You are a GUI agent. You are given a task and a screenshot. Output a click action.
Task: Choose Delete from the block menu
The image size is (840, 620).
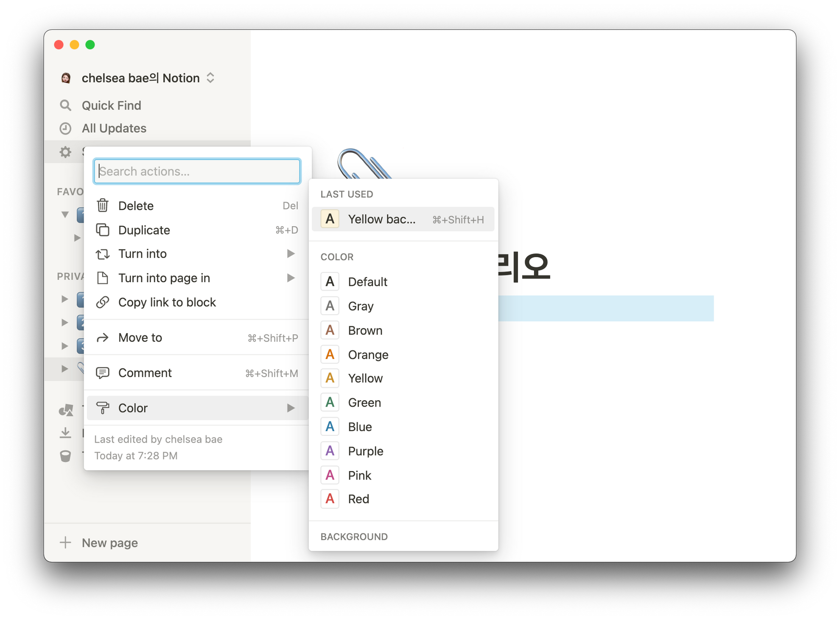tap(197, 206)
